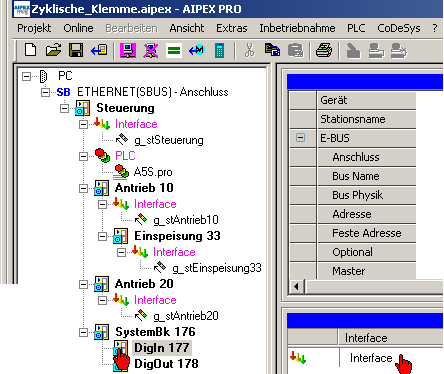The image size is (444, 374).
Task: Open the Ansicht menu
Action: click(187, 28)
